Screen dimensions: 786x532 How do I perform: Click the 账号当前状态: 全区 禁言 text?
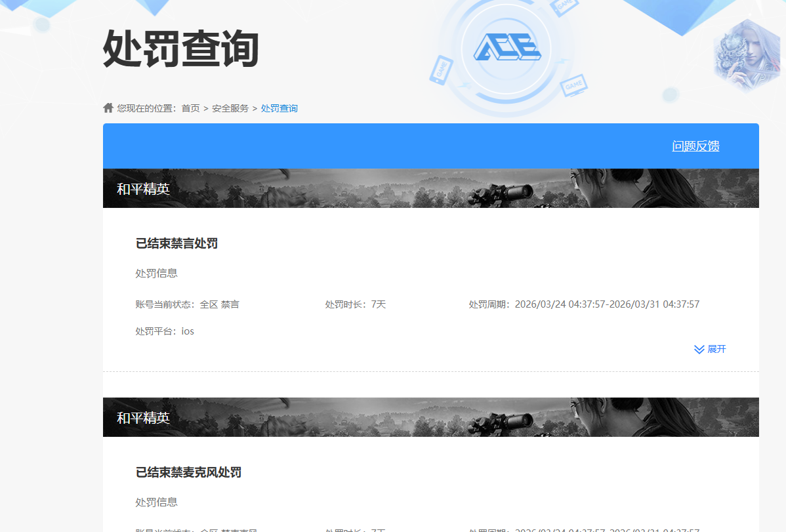[x=188, y=304]
